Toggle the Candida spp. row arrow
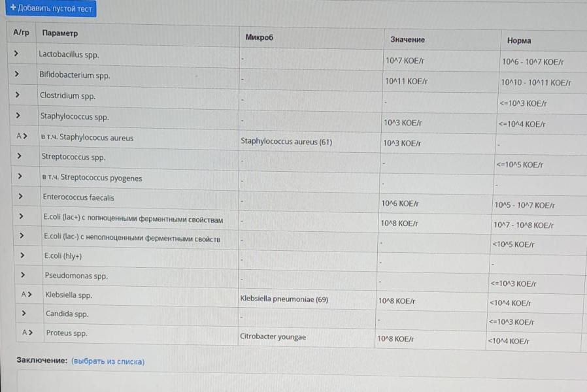This screenshot has height=392, width=587. (x=24, y=314)
